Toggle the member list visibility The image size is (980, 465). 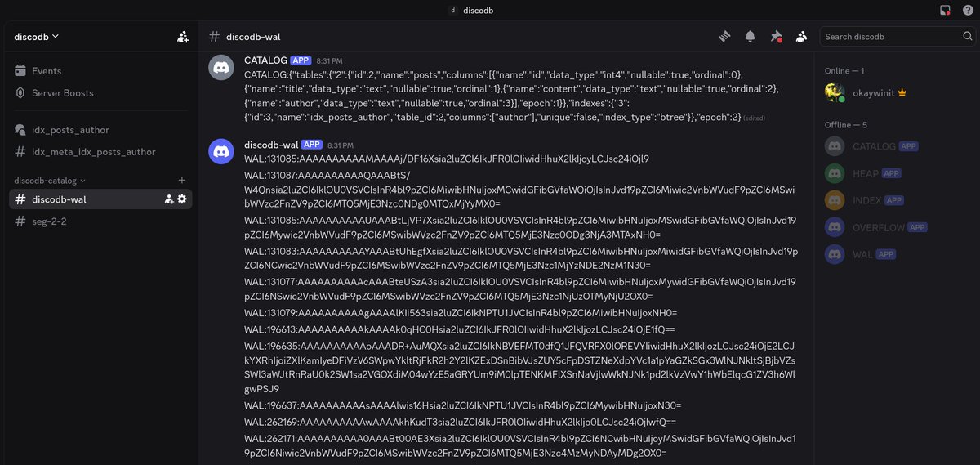(802, 37)
